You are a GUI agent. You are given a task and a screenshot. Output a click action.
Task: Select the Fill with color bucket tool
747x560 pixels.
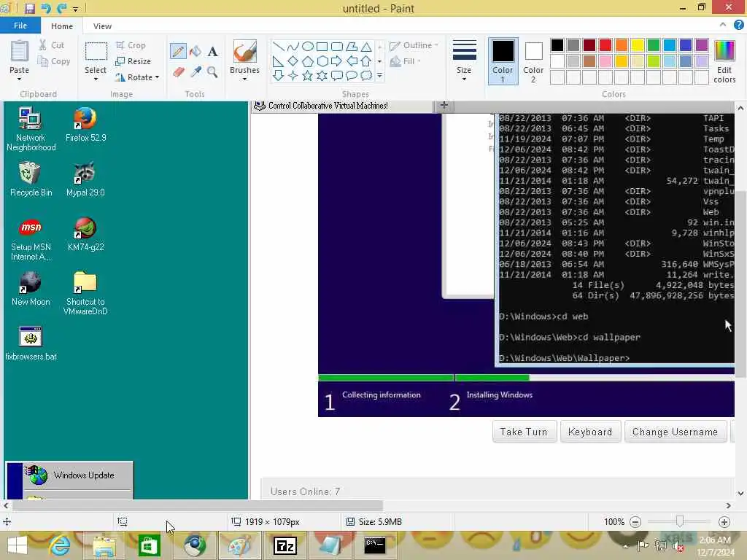coord(196,51)
